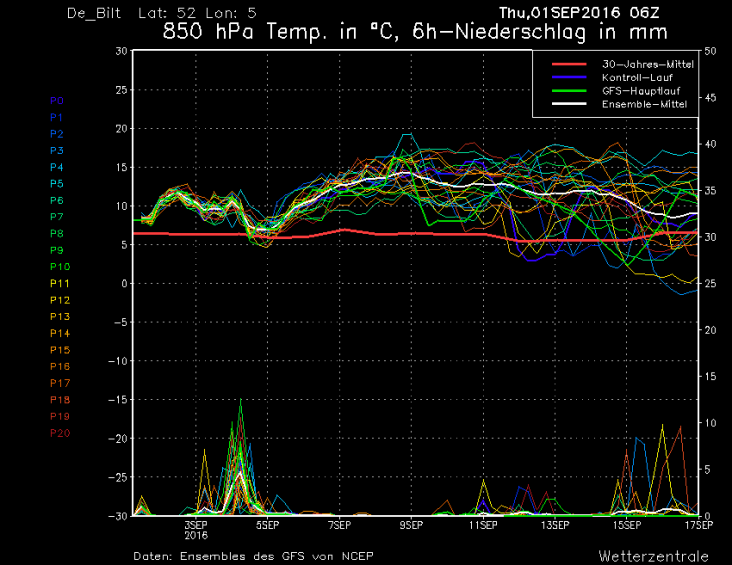Click the 17SEP x-axis label
732x565 pixels.
click(x=699, y=525)
